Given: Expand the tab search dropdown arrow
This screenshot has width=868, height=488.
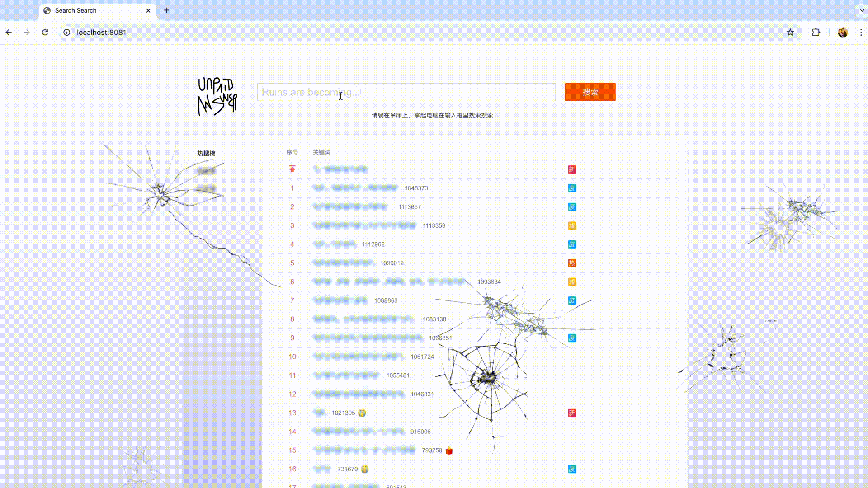Looking at the screenshot, I should pyautogui.click(x=862, y=10).
